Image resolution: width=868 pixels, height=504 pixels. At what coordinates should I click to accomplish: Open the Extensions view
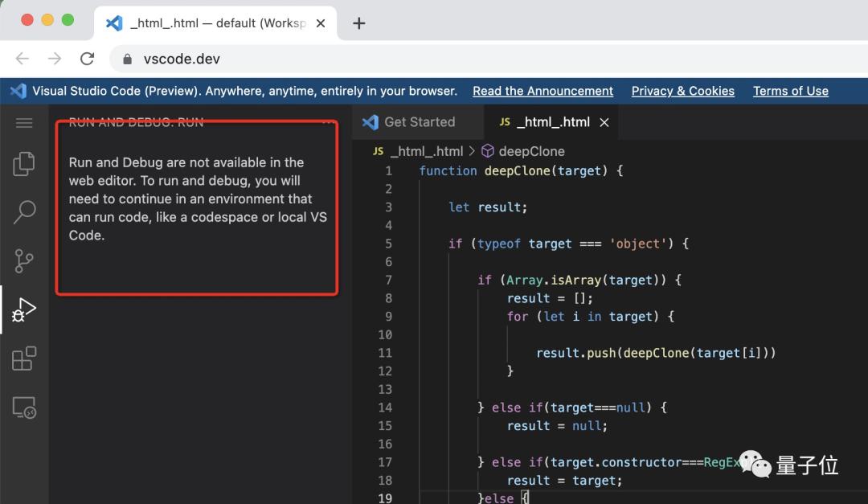click(x=24, y=359)
